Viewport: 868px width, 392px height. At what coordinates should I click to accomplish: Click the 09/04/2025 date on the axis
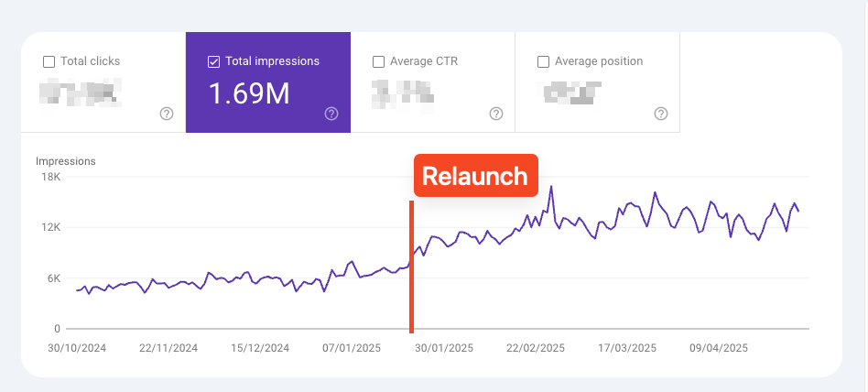720,348
